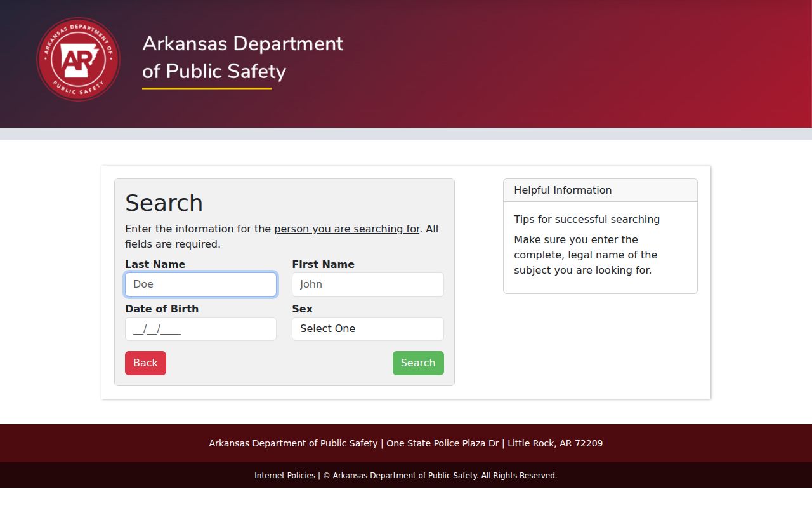Image resolution: width=812 pixels, height=508 pixels.
Task: Click the 'Make sure you enter the complete' tip text
Action: [x=586, y=255]
